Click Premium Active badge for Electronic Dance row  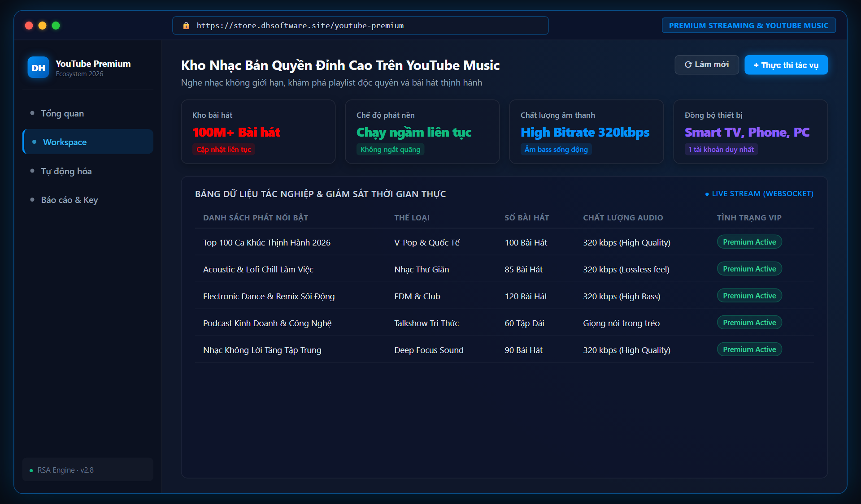point(749,296)
